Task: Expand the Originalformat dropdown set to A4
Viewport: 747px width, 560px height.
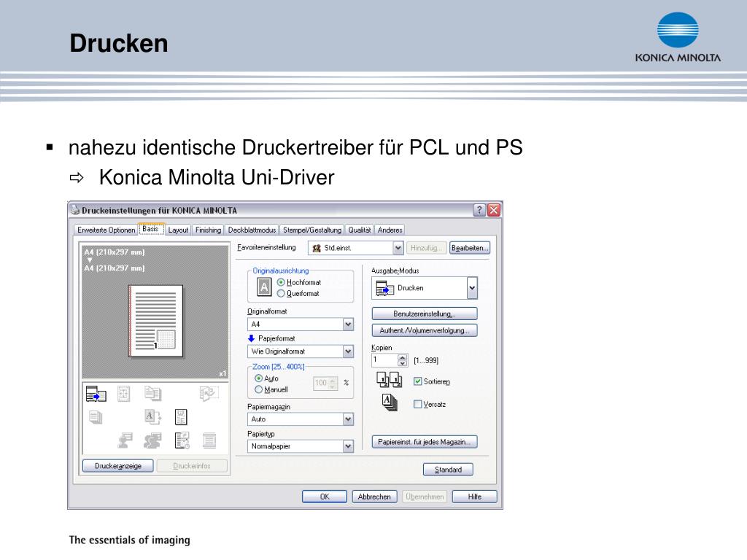Action: 300,324
